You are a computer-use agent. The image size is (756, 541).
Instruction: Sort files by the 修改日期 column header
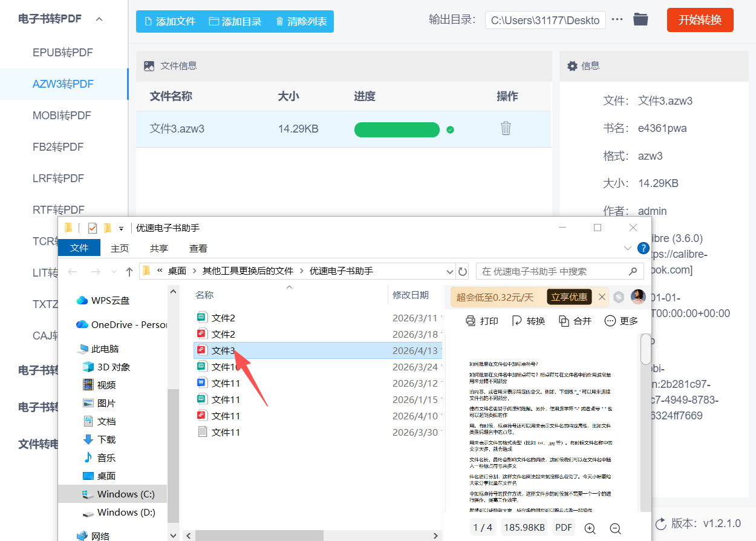411,295
